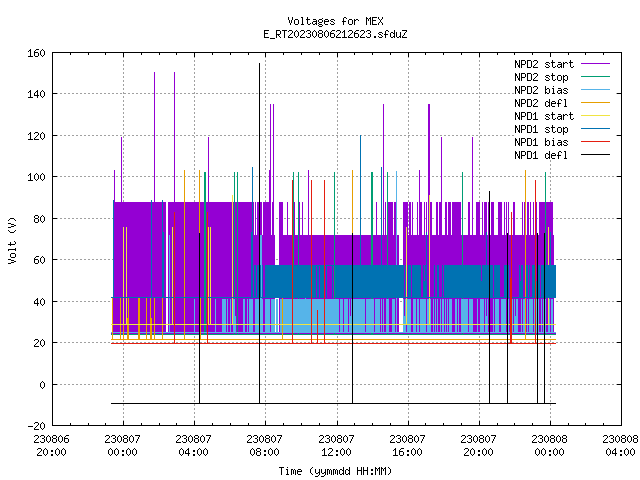Click the y-axis tick value 80
Screen dimensions: 640x480
click(39, 219)
